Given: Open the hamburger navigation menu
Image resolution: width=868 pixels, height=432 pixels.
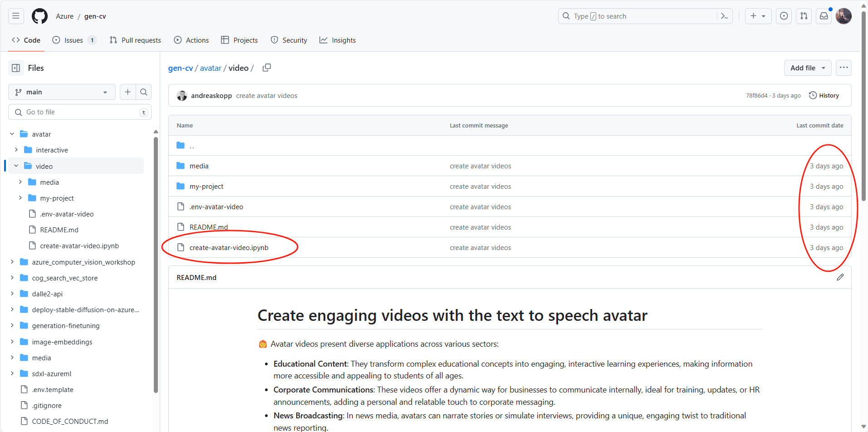Looking at the screenshot, I should [16, 16].
